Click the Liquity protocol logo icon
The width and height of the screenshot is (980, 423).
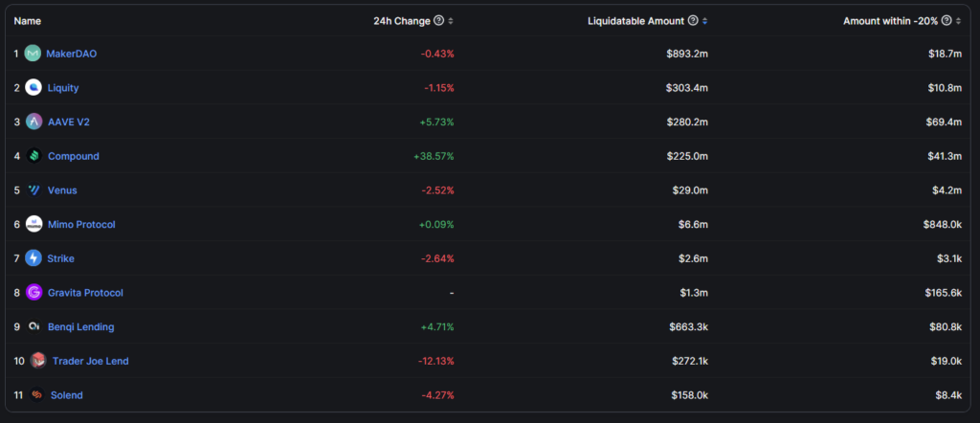coord(33,88)
